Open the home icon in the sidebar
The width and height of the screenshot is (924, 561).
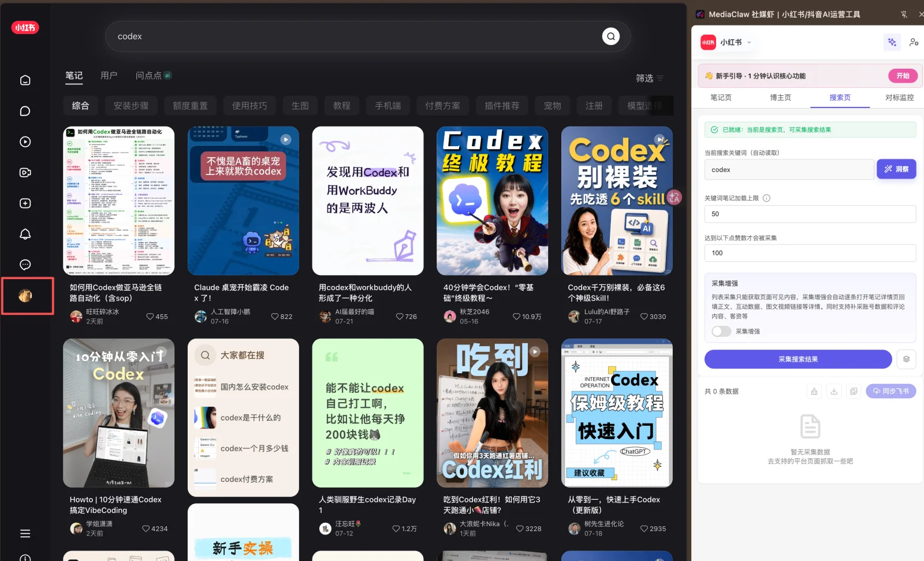(25, 80)
